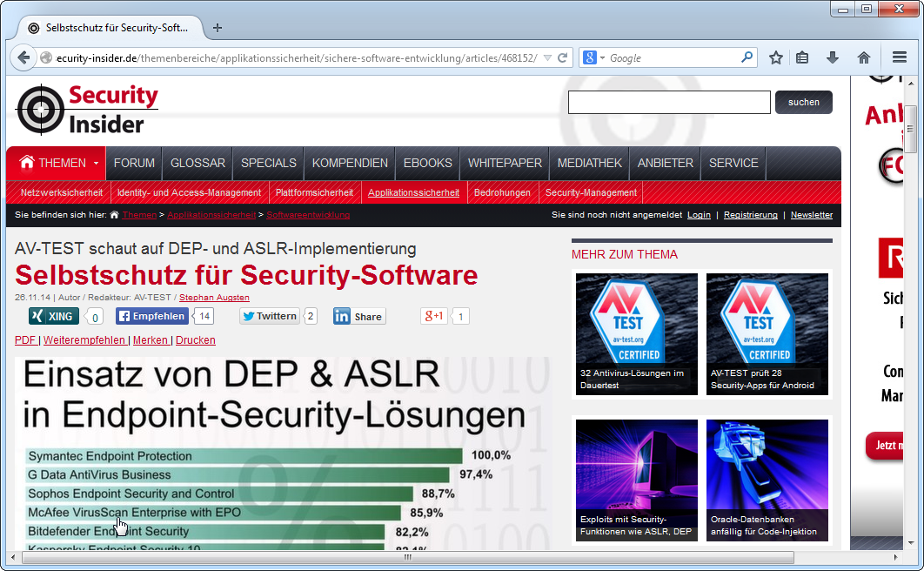Image resolution: width=924 pixels, height=571 pixels.
Task: Click the magnifier icon in Google search box
Action: [747, 57]
